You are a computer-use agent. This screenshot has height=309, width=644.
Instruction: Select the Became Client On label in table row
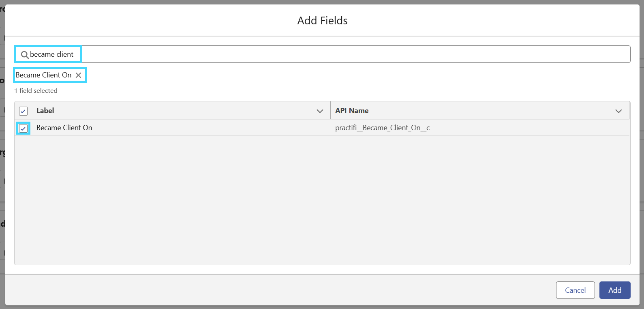64,128
